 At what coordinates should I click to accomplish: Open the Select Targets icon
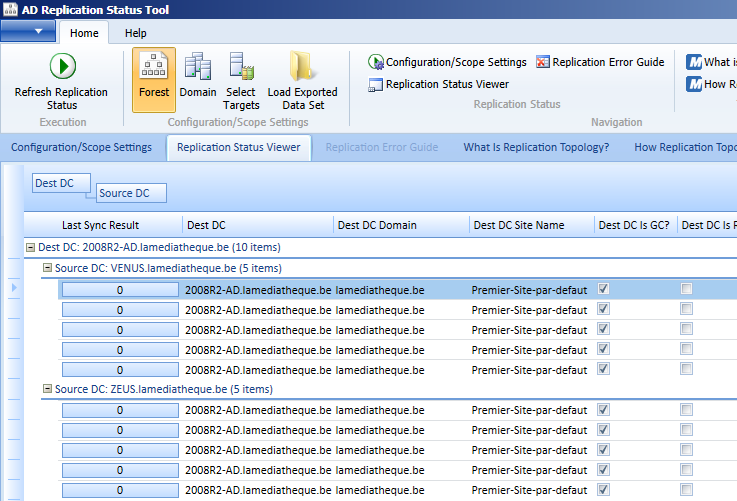pyautogui.click(x=241, y=66)
